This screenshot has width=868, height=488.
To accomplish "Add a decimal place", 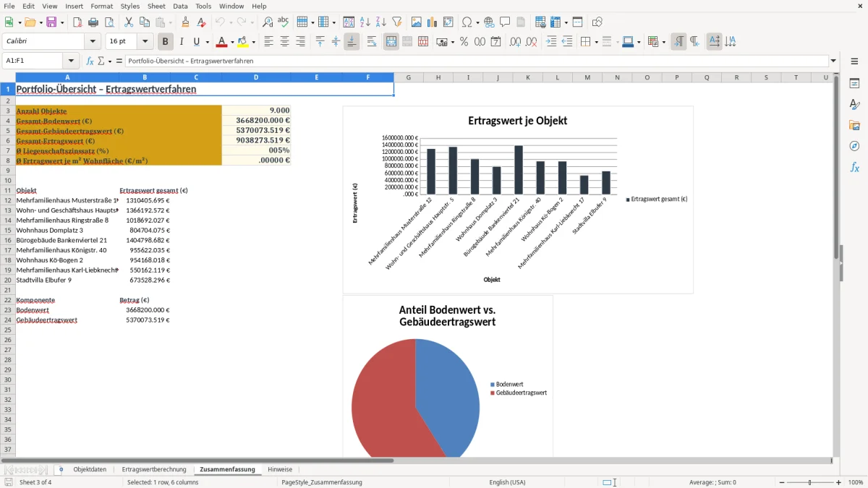I will coord(516,42).
